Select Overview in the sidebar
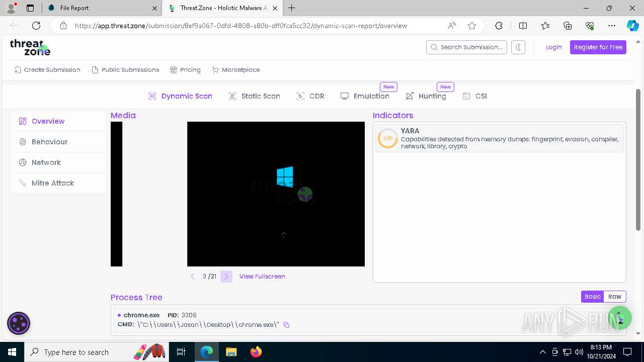The height and width of the screenshot is (362, 644). click(58, 121)
